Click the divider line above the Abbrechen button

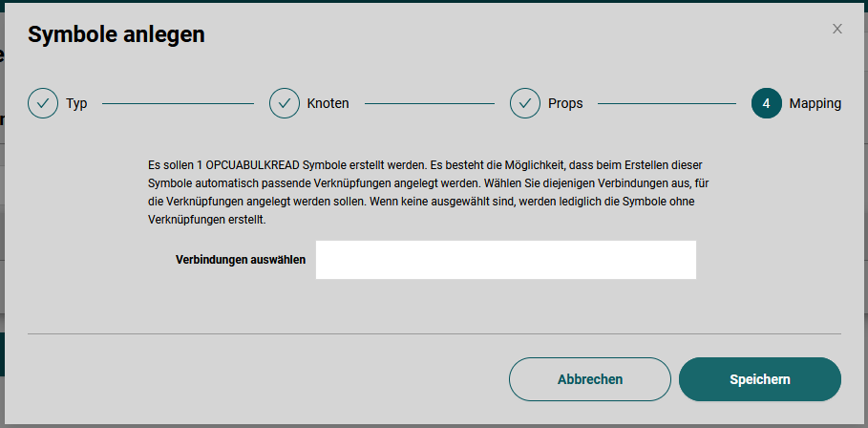click(434, 333)
